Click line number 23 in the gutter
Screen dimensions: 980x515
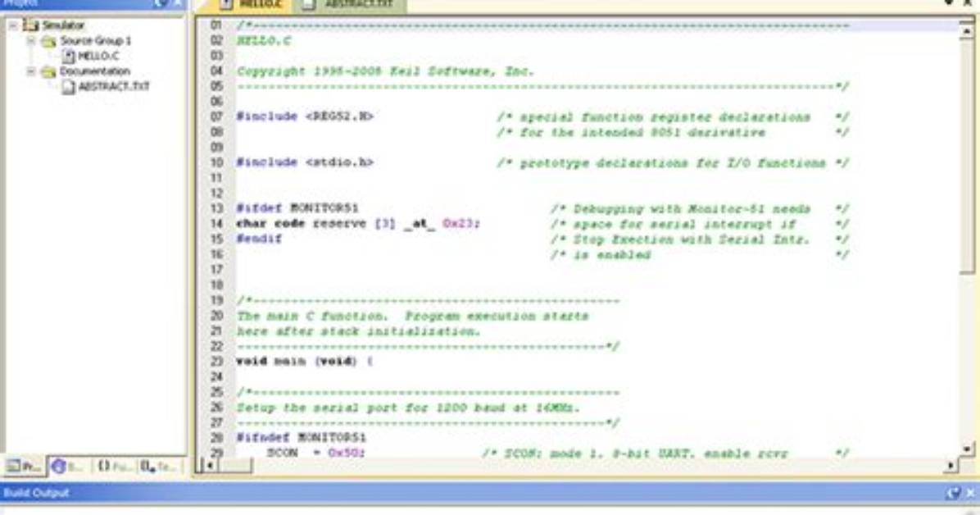tap(216, 361)
